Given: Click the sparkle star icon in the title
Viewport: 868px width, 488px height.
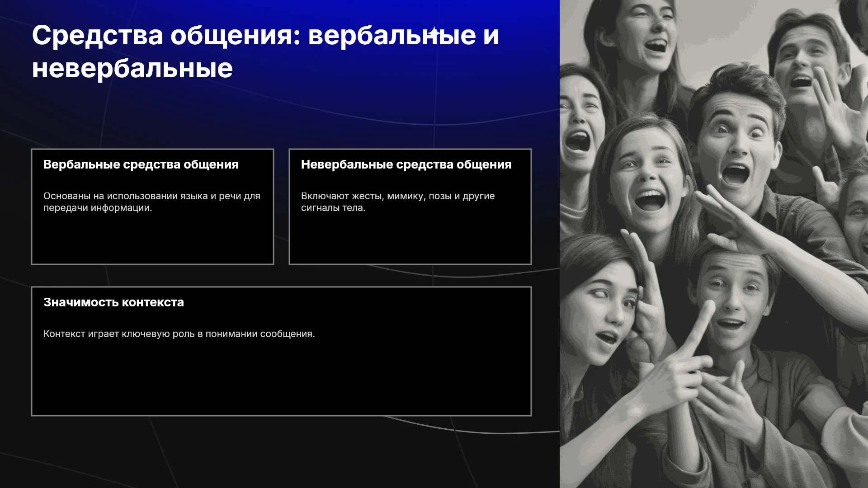Looking at the screenshot, I should [434, 33].
